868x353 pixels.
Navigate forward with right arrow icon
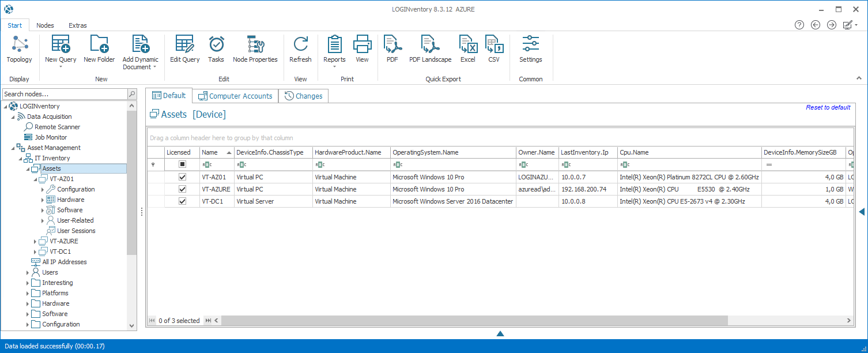pos(831,25)
